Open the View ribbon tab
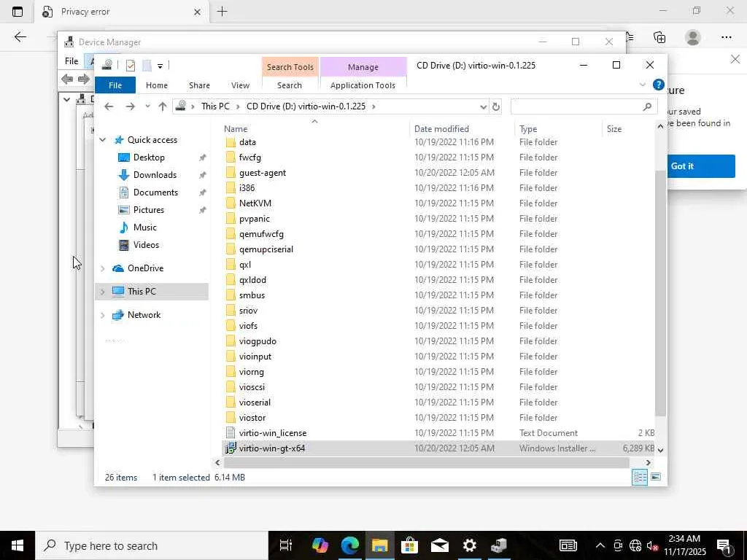This screenshot has height=560, width=747. 240,85
